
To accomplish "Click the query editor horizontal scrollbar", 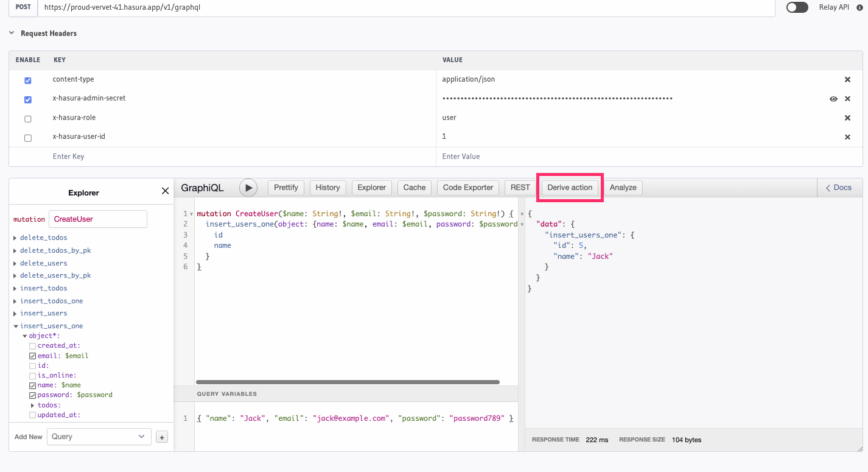I will 348,382.
